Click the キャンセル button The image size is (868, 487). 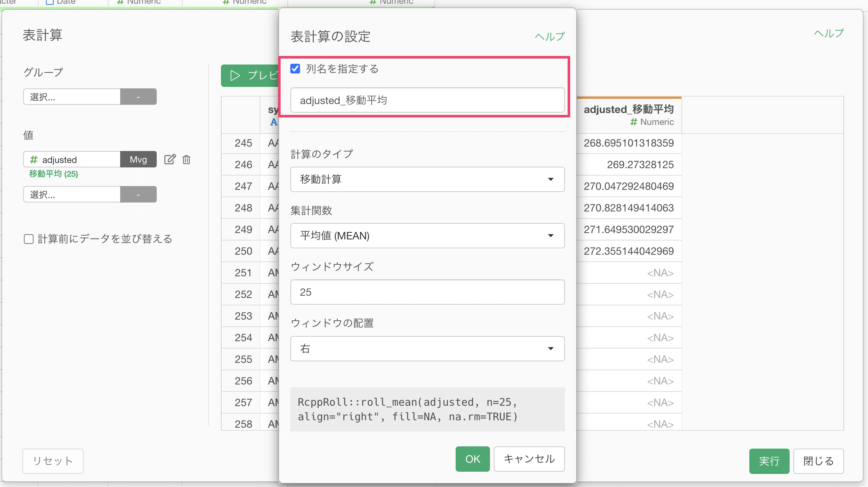(529, 459)
